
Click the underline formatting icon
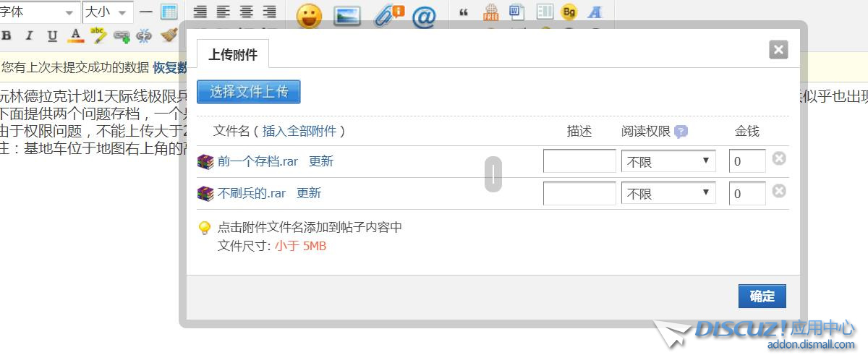tap(52, 36)
